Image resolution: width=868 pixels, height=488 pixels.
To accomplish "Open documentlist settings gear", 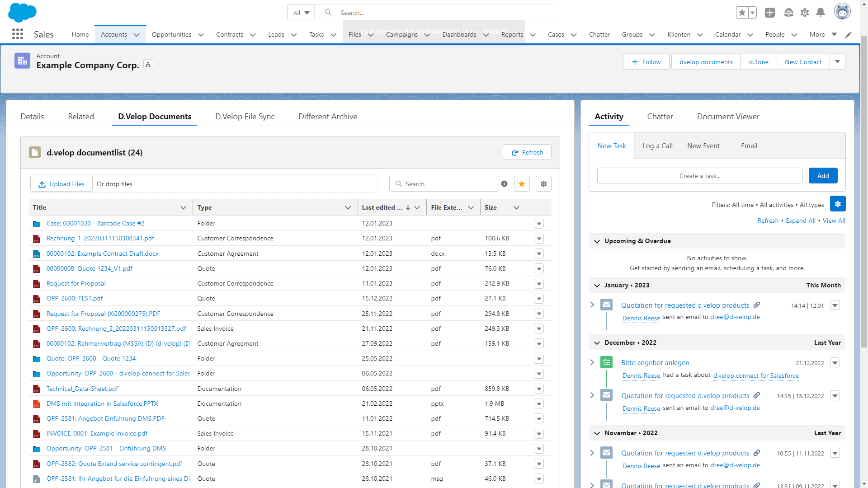I will [x=543, y=184].
